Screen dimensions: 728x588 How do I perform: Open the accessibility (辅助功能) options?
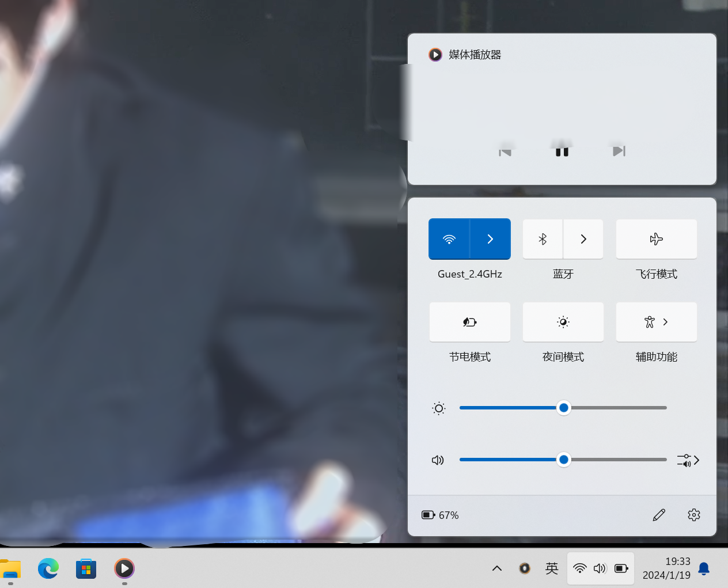pos(656,322)
